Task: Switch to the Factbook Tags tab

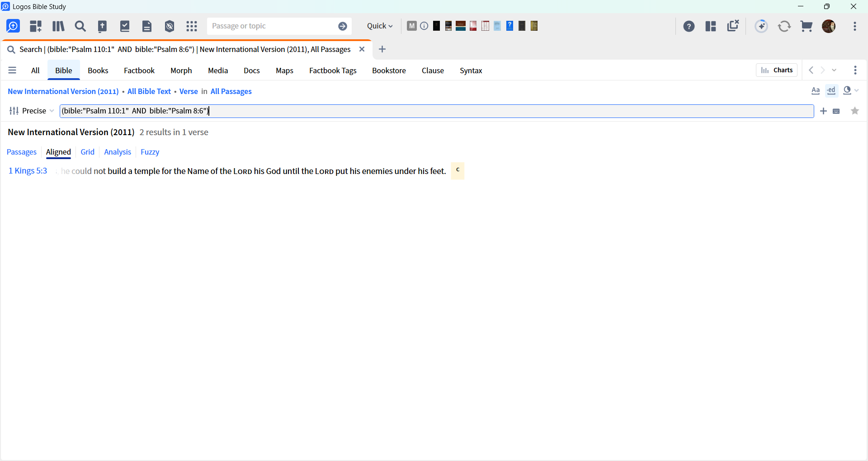Action: coord(333,71)
